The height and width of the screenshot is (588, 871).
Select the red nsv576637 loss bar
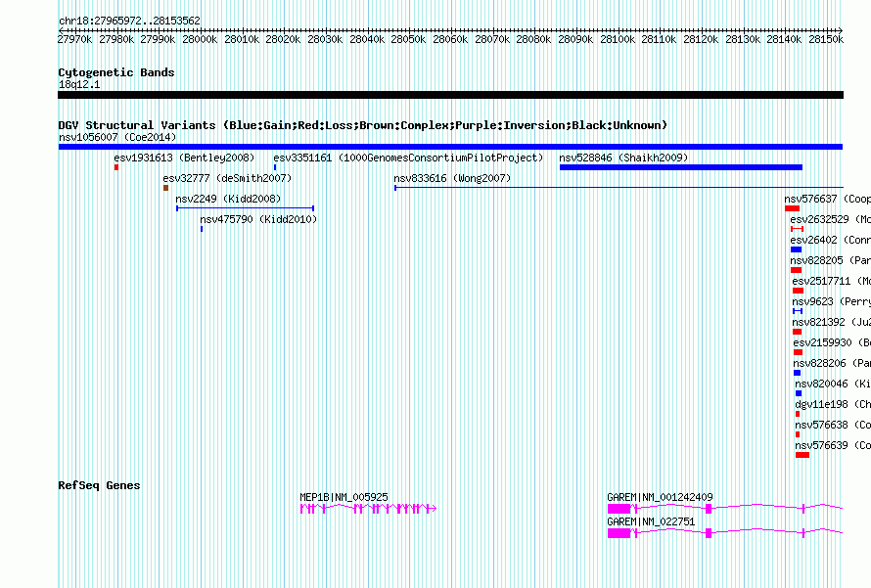(792, 208)
